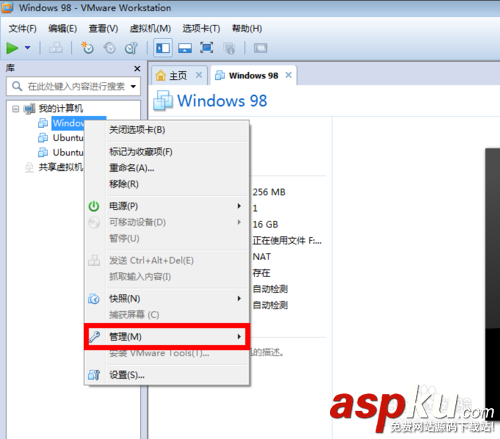Enter full screen mode via toolbar icon
The height and width of the screenshot is (439, 500).
[207, 48]
